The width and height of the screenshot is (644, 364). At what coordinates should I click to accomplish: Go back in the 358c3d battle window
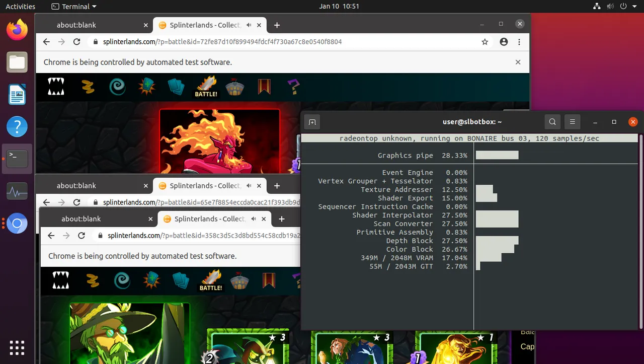point(51,236)
